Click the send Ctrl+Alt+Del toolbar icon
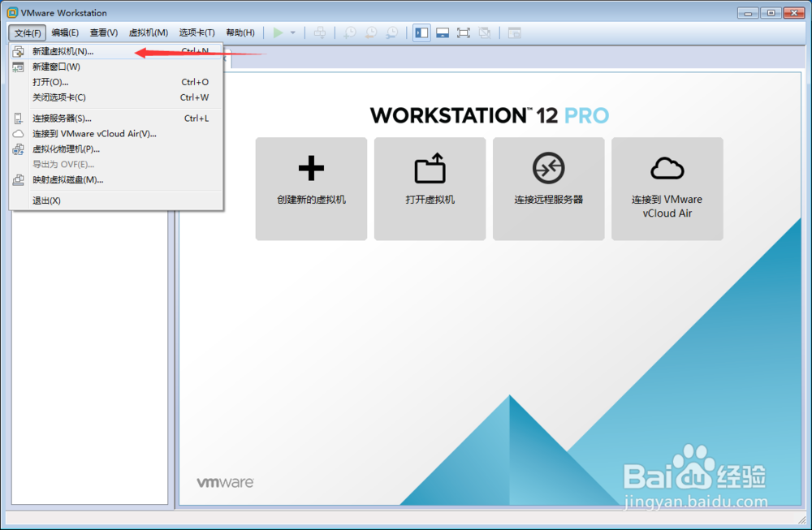 (320, 33)
